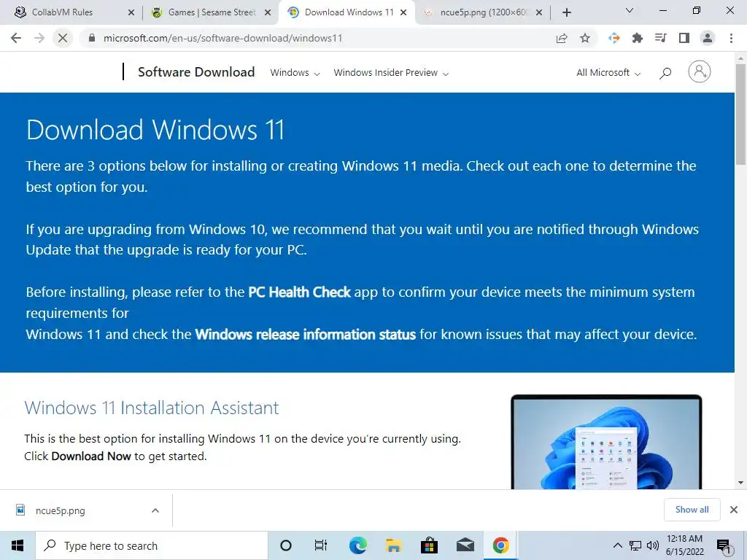Open the Chrome profile avatar
747x560 pixels.
[x=708, y=38]
